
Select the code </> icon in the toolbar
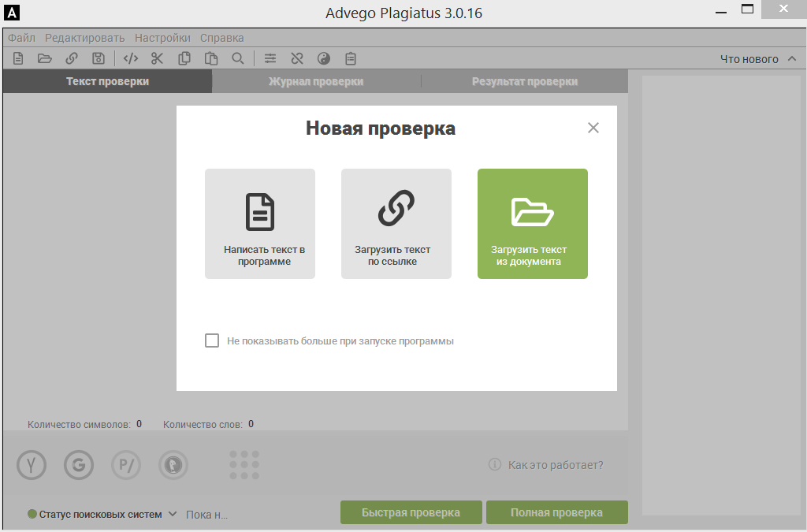pyautogui.click(x=131, y=58)
